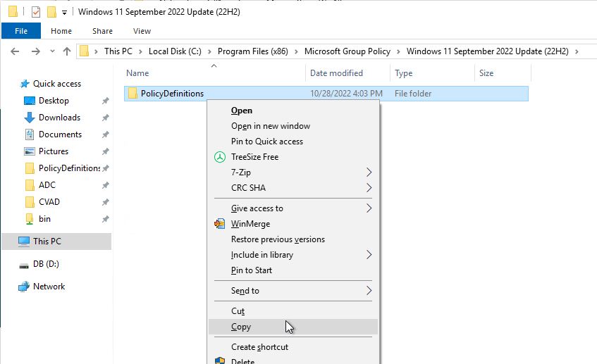The width and height of the screenshot is (597, 364).
Task: Click the PolicyDefinitions folder icon in file list
Action: pyautogui.click(x=133, y=93)
